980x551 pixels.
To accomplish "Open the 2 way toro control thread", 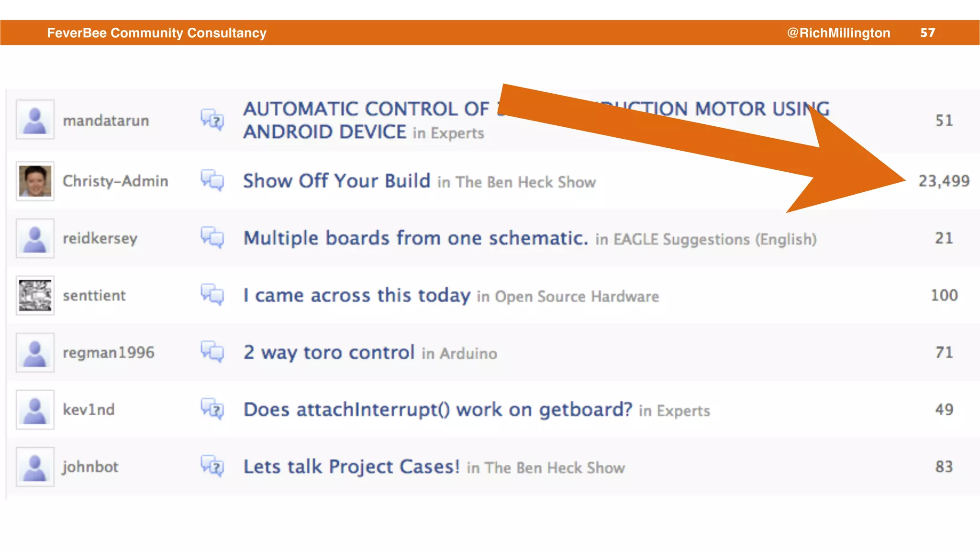I will coord(329,353).
